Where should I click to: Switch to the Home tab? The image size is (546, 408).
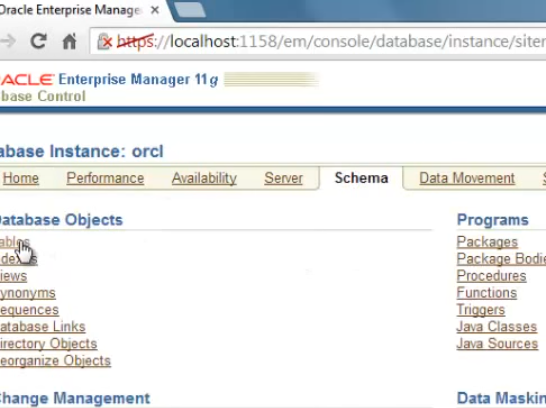point(21,178)
